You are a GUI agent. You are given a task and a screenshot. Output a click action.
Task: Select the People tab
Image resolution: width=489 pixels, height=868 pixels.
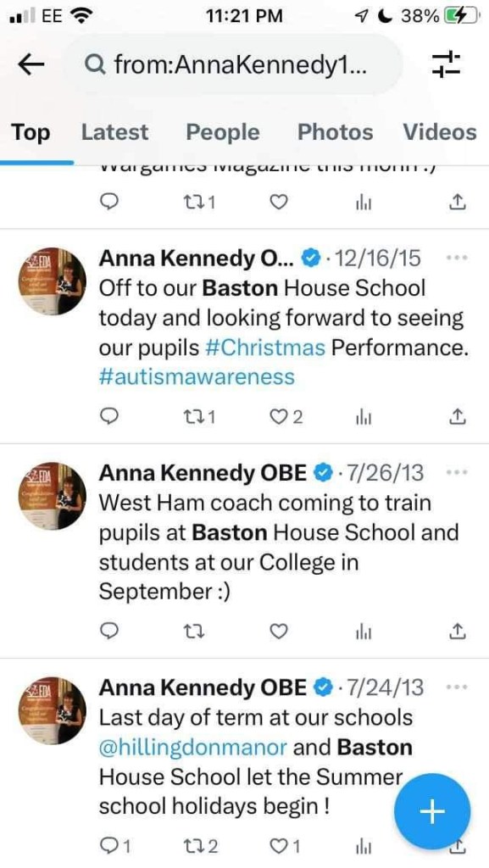pyautogui.click(x=222, y=132)
